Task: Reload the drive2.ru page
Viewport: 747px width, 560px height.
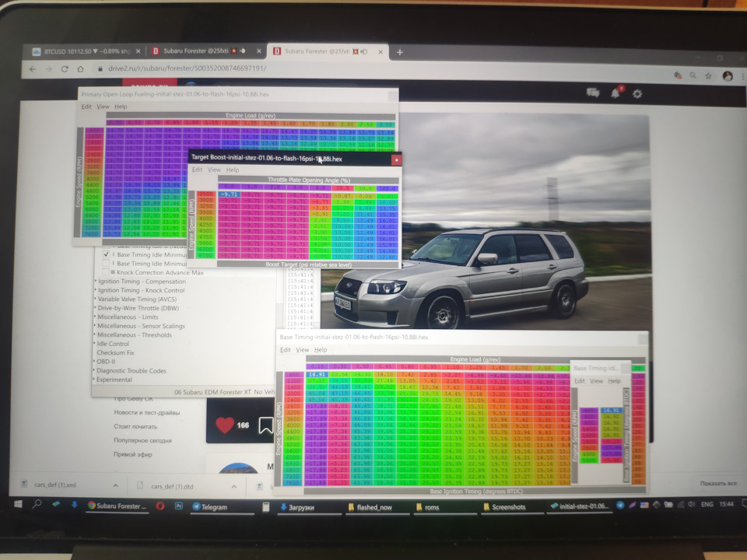Action: point(65,69)
